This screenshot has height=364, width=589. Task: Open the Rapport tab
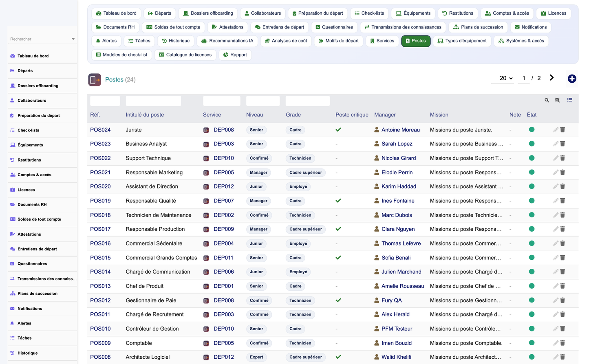click(235, 55)
